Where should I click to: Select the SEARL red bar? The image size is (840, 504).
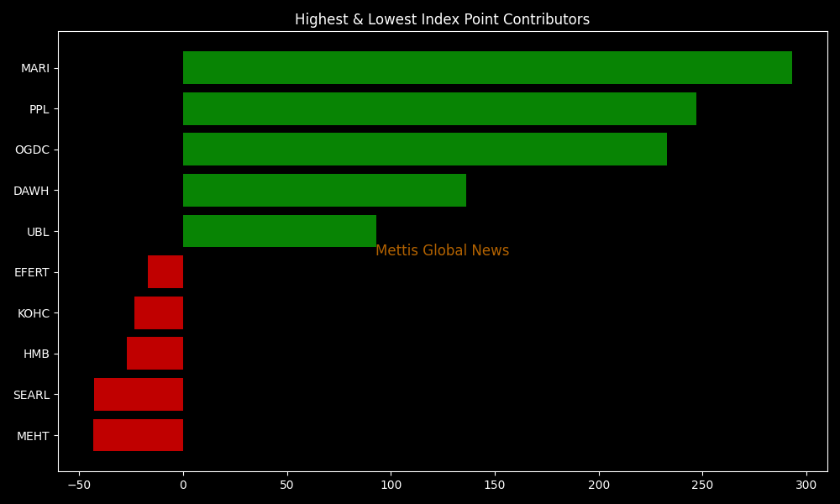(x=139, y=395)
